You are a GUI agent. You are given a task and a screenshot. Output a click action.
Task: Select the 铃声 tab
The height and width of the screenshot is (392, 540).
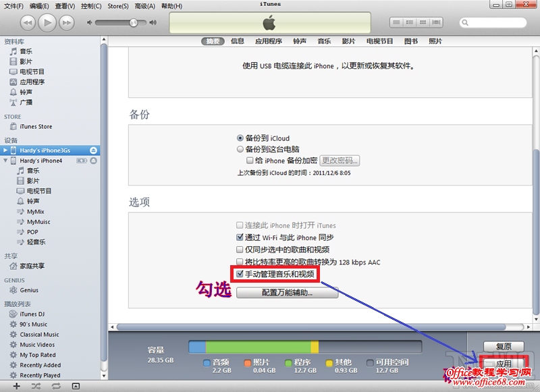pyautogui.click(x=300, y=41)
